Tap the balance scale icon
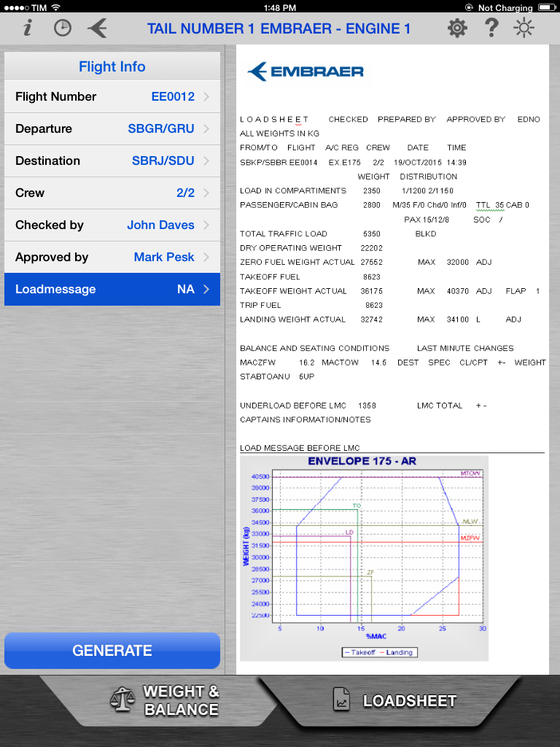 [x=122, y=700]
